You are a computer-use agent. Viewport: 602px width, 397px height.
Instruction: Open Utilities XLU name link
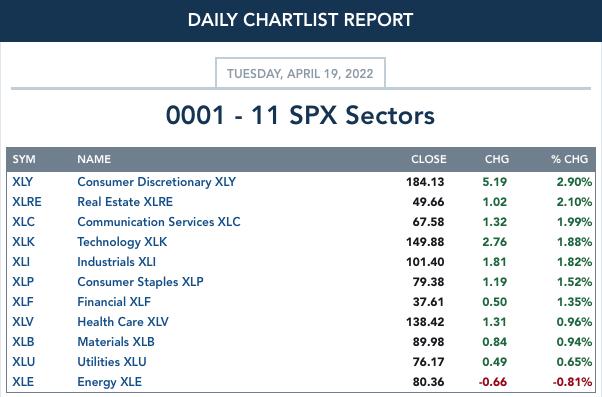pyautogui.click(x=112, y=361)
